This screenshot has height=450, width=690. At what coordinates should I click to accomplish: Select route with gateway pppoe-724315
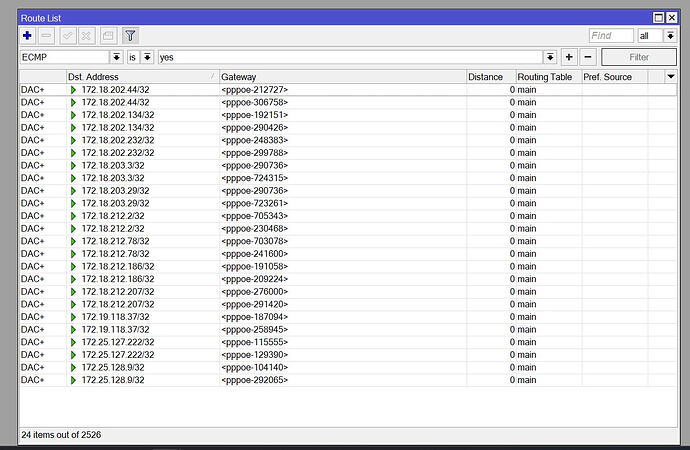[x=348, y=178]
